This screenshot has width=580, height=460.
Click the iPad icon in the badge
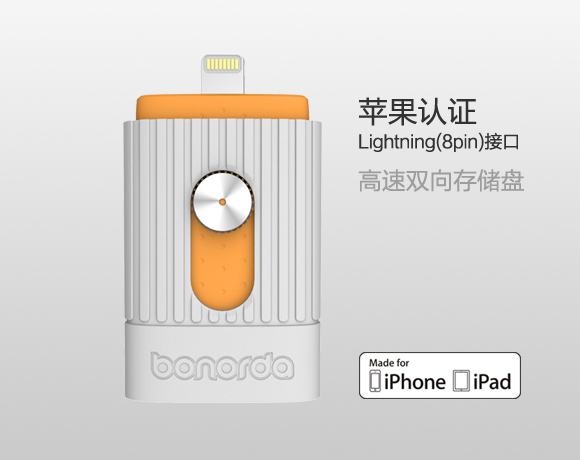pos(461,380)
